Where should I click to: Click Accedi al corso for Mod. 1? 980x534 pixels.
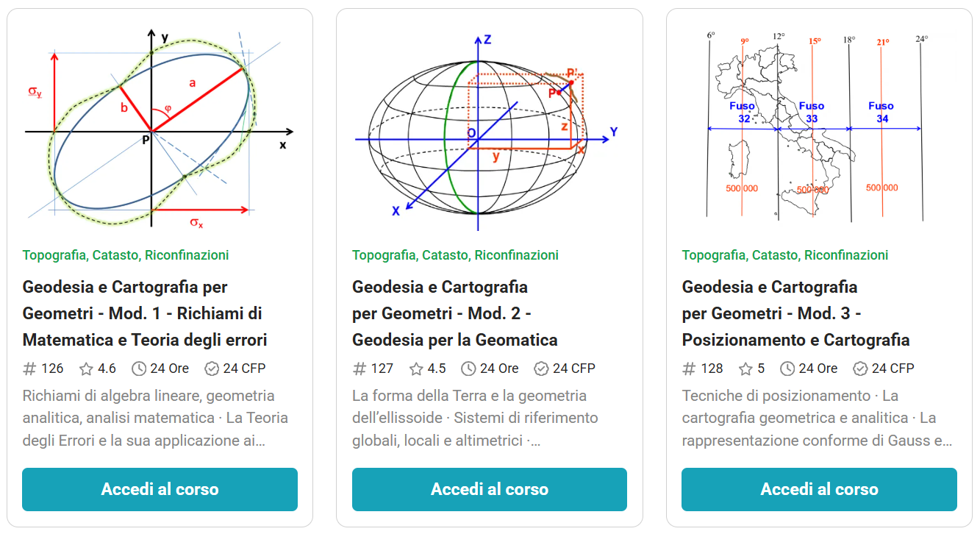160,489
